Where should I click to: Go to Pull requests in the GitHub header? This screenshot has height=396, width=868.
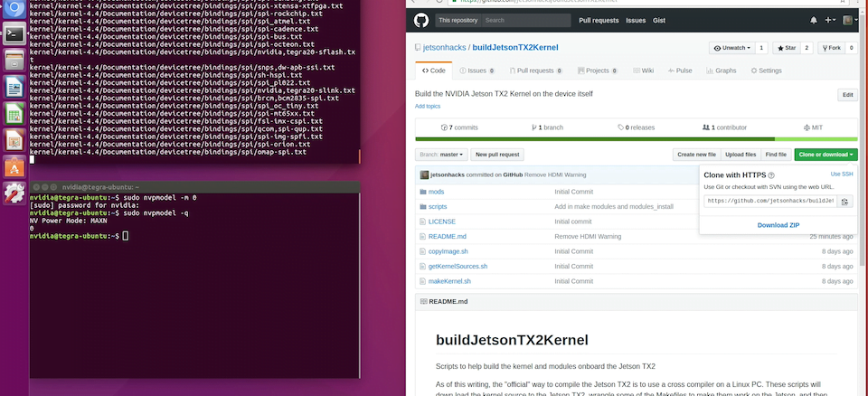(599, 21)
